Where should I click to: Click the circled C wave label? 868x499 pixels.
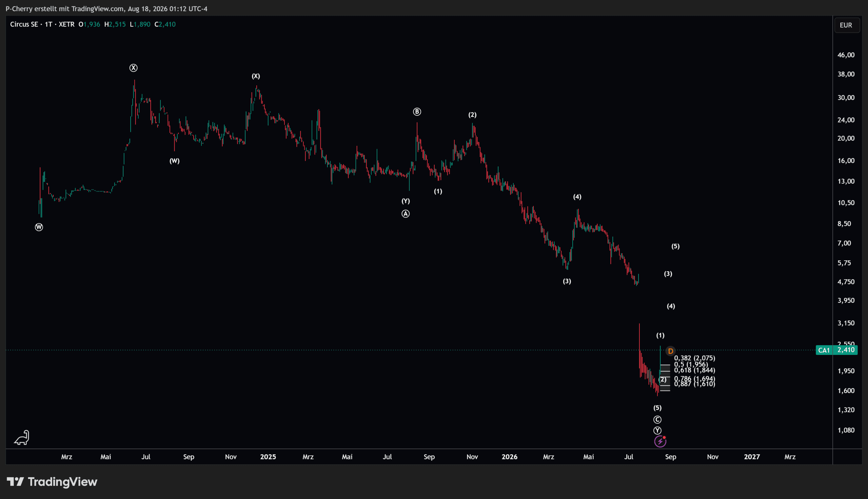point(657,419)
